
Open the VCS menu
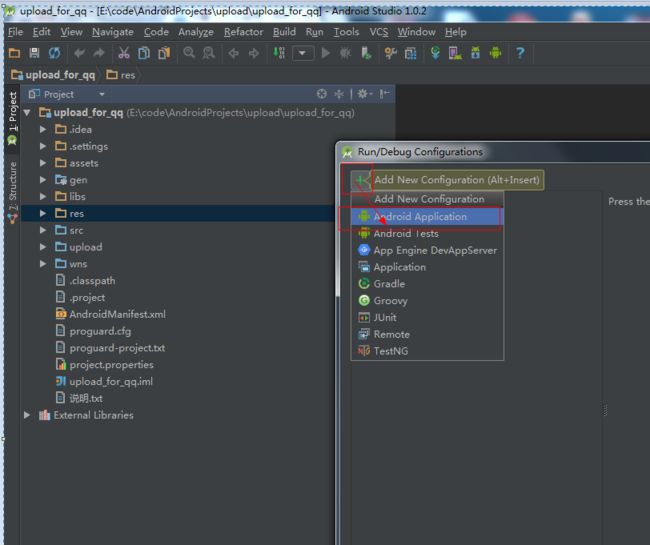click(379, 32)
